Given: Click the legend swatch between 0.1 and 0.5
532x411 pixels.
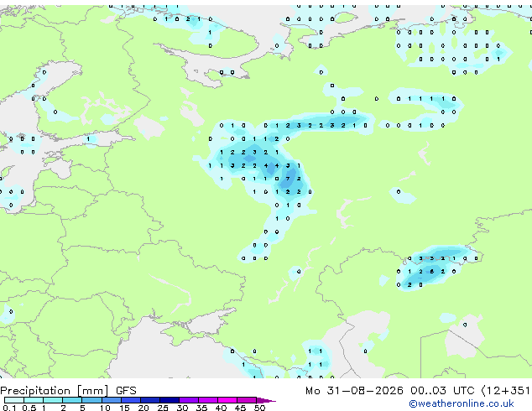Looking at the screenshot, I should (x=14, y=400).
